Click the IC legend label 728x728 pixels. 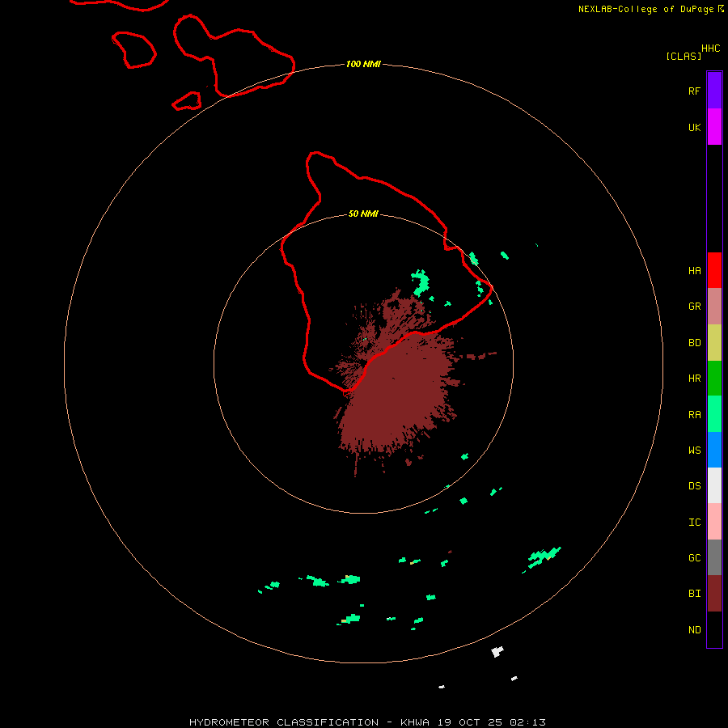(x=694, y=523)
